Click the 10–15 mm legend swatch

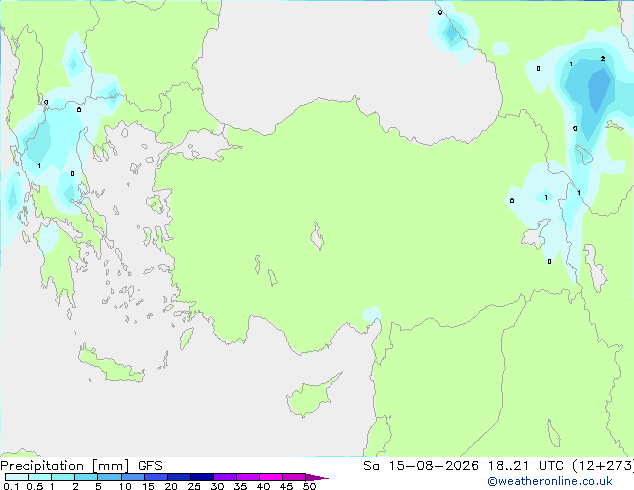132,477
